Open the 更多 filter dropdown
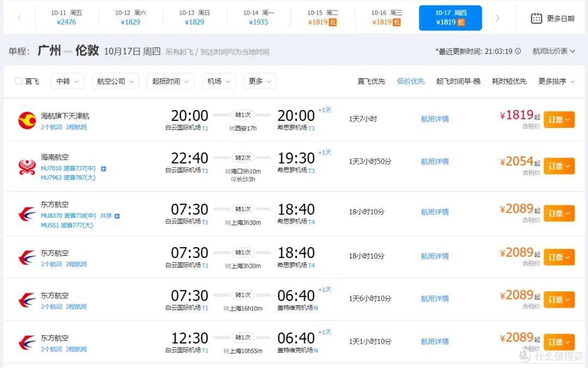588x368 pixels. pos(260,81)
